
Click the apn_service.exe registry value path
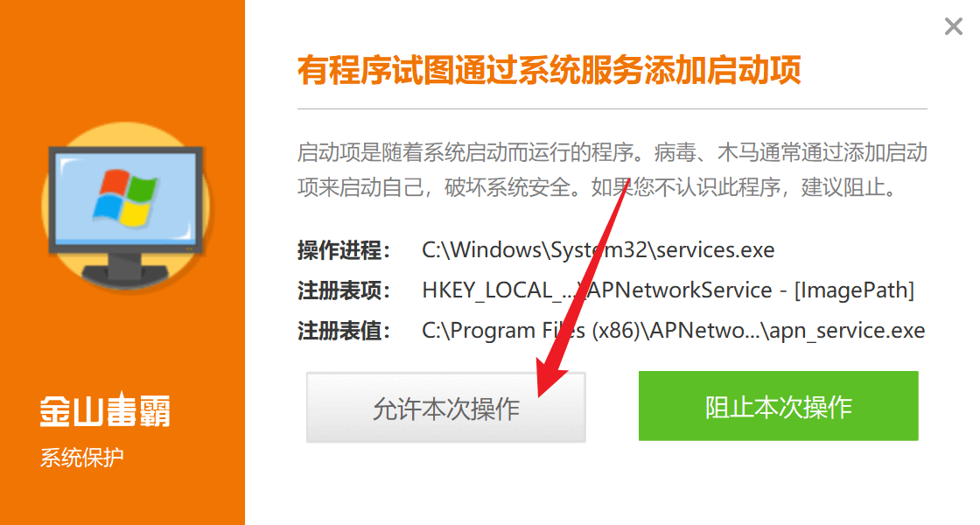(673, 331)
